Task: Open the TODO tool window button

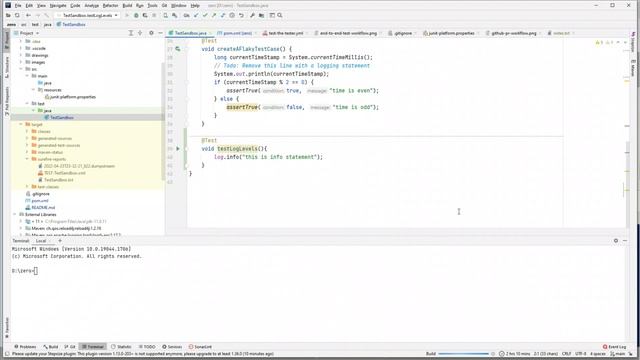Action: point(147,347)
